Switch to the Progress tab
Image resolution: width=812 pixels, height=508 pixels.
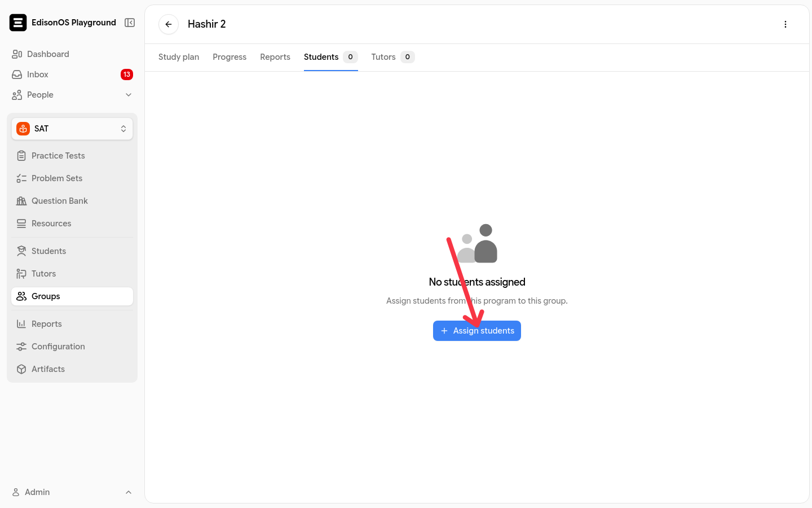pos(230,57)
